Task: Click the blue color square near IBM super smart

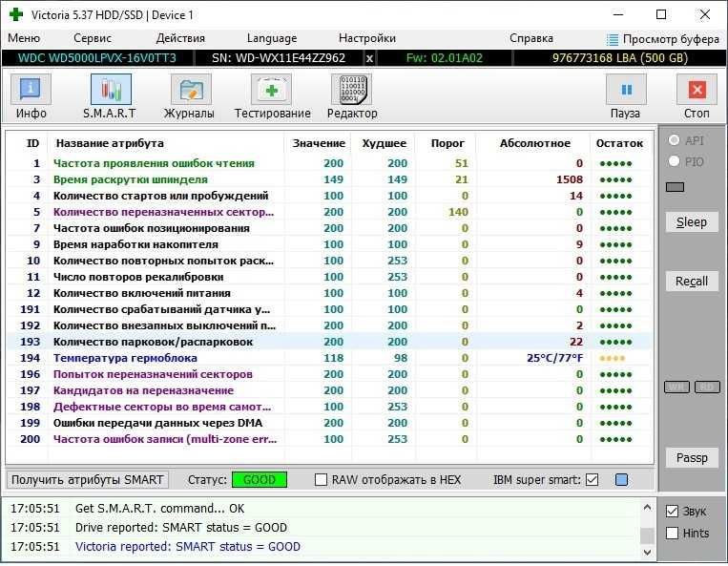Action: [x=621, y=480]
